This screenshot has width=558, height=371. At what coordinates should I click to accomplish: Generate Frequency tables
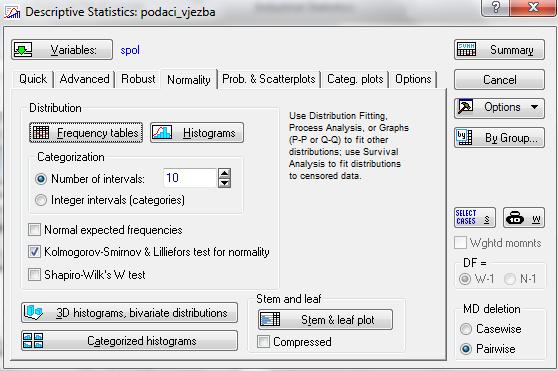[x=86, y=133]
